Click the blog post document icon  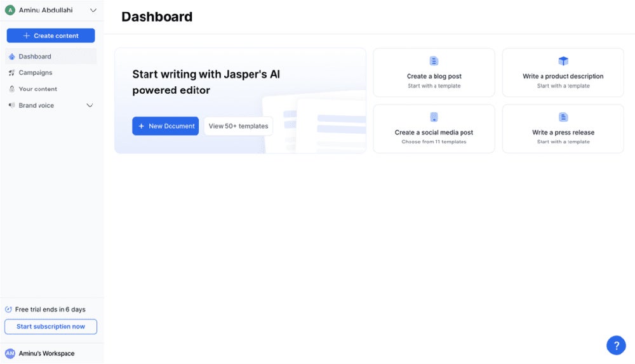pyautogui.click(x=434, y=61)
